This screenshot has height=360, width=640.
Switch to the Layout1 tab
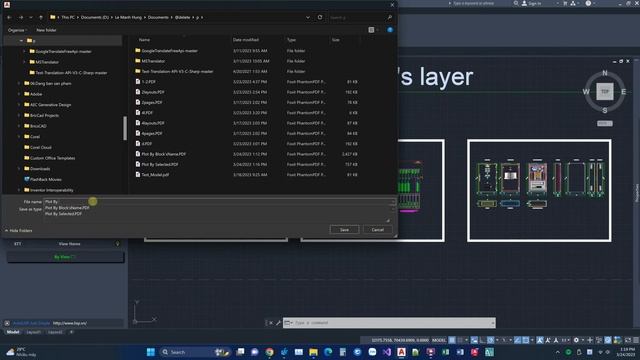33,332
